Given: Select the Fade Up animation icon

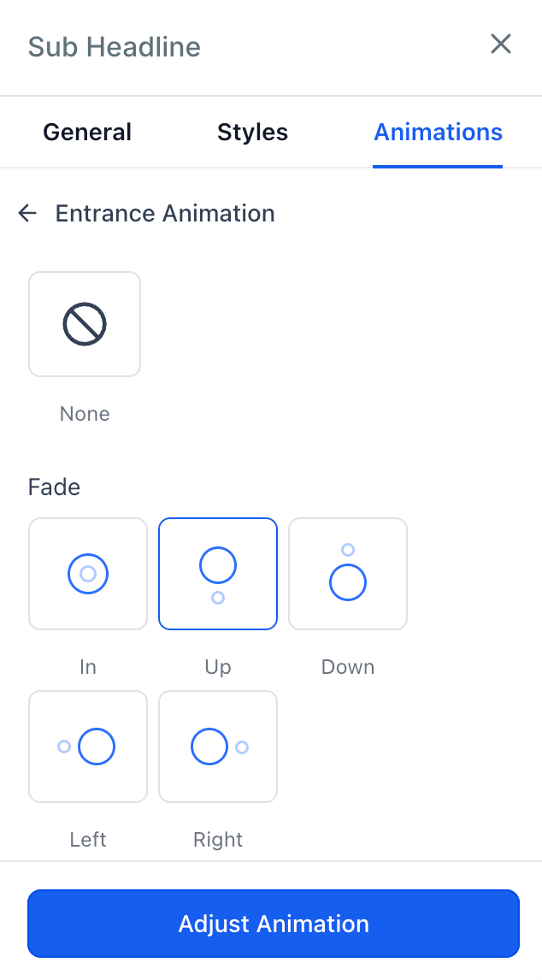Looking at the screenshot, I should [218, 574].
